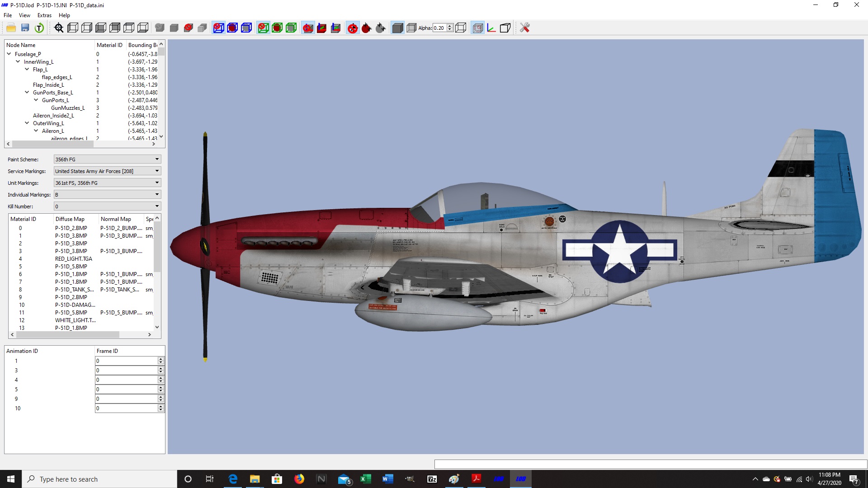
Task: Collapse the Fuselage_P tree node
Action: [x=9, y=54]
